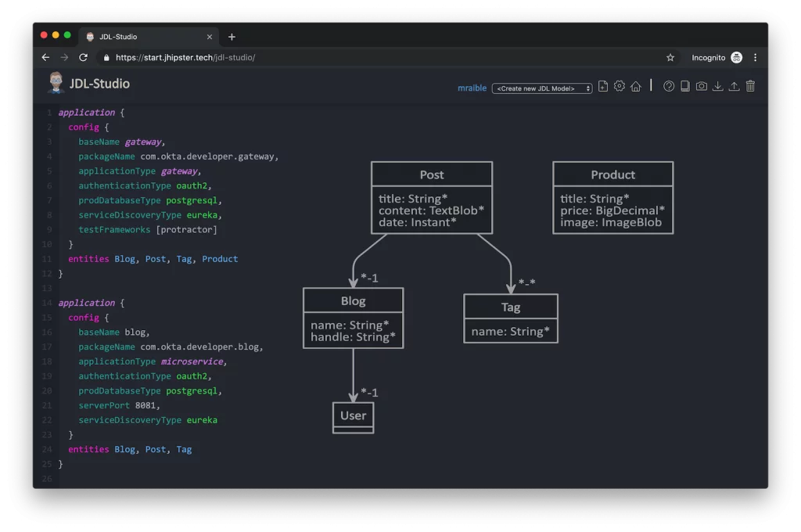Viewport: 801px width, 532px height.
Task: Click 'content: TextBlob*' in Post box
Action: coord(431,210)
